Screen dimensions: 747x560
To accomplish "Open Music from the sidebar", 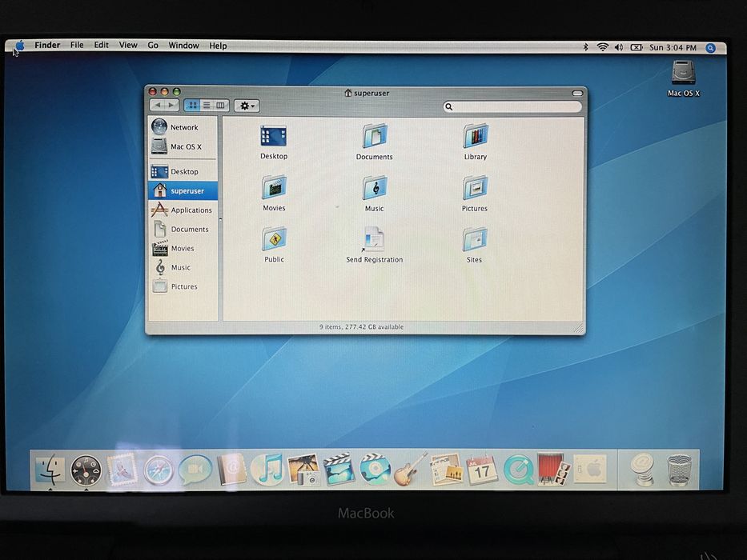I will tap(183, 267).
